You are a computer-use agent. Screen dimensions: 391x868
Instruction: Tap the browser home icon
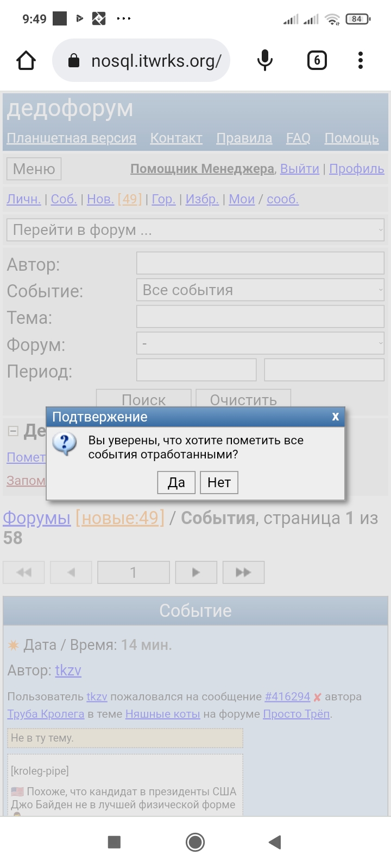[26, 60]
